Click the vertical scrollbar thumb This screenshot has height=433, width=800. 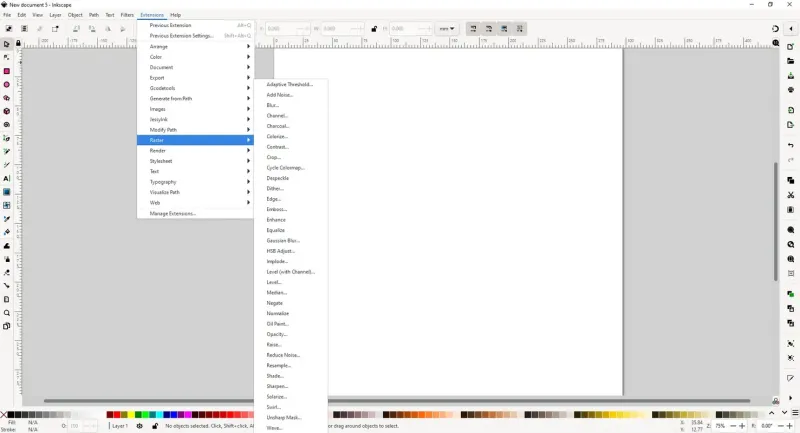(776, 221)
